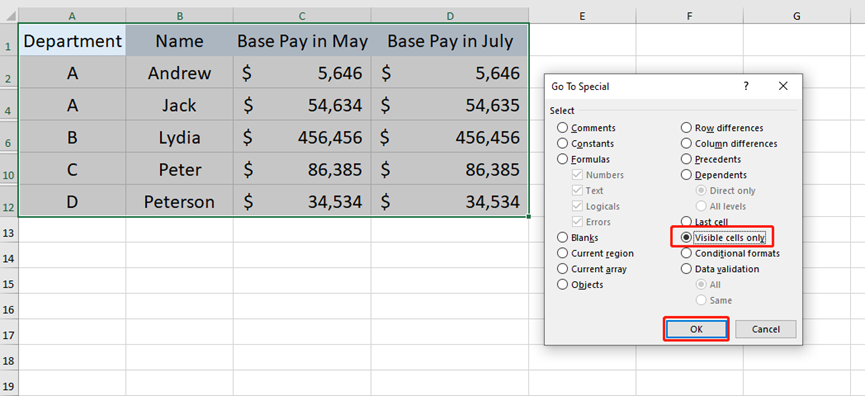This screenshot has width=865, height=396.
Task: Choose the Dependents radio button
Action: (x=686, y=175)
